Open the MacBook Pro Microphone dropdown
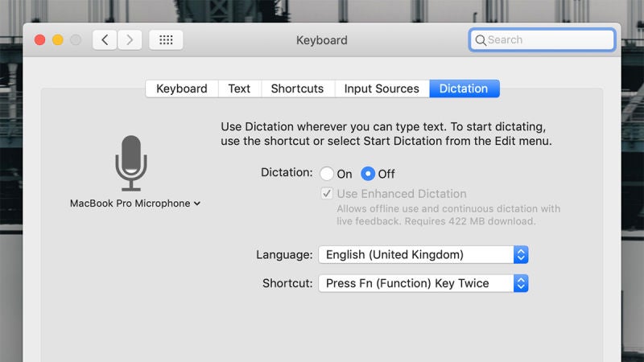The height and width of the screenshot is (362, 644). [x=134, y=204]
